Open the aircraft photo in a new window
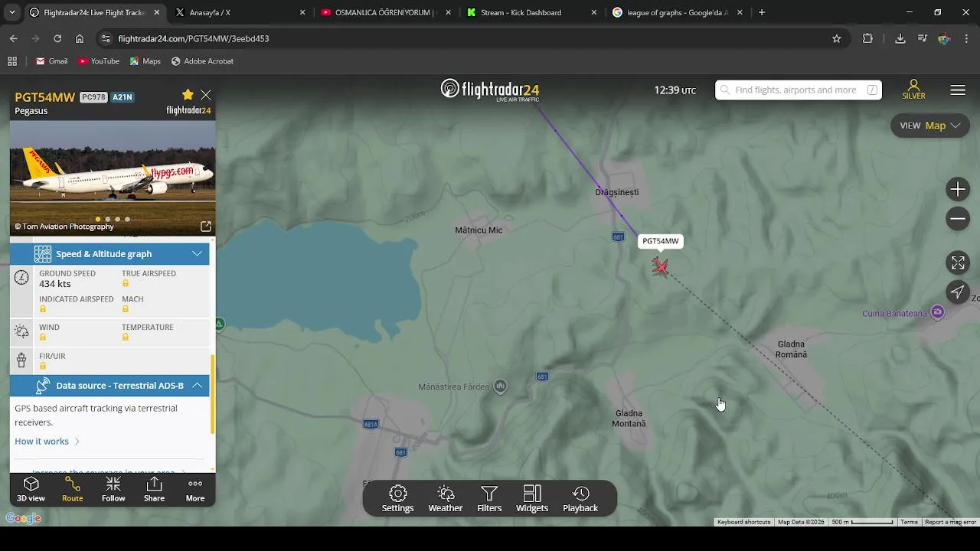 206,227
